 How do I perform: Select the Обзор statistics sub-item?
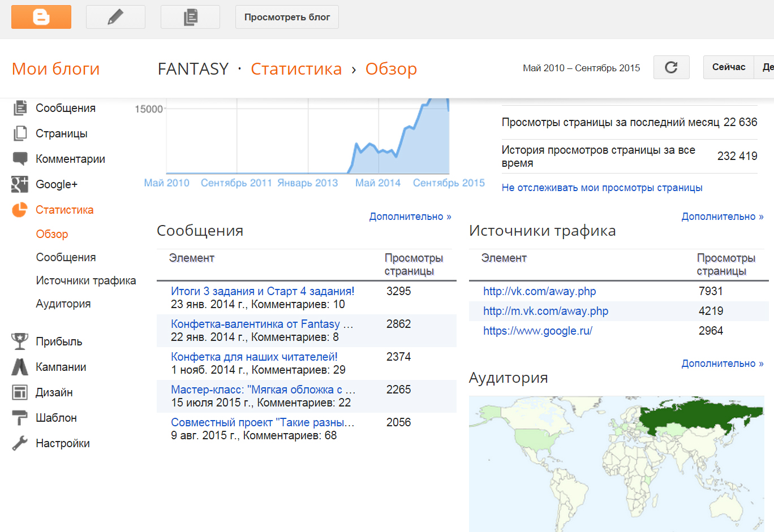[52, 234]
